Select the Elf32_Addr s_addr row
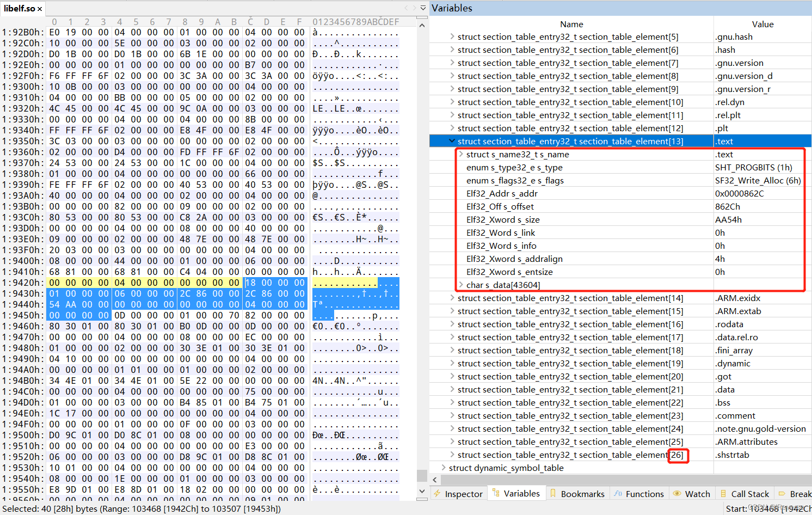Viewport: 812px width, 515px height. pyautogui.click(x=620, y=193)
